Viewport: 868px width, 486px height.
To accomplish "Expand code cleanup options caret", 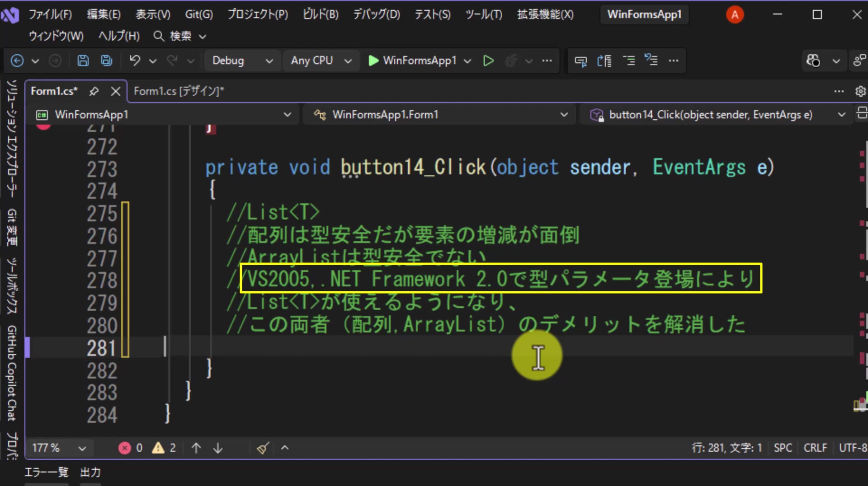I will 285,448.
